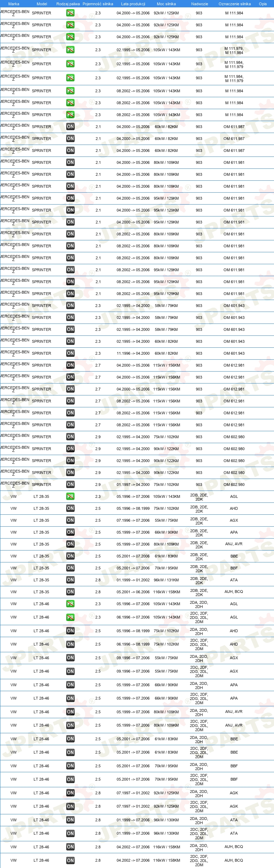Click ON icon in Sprinter 02.1995 75kW / 102KM row
The image size is (274, 868).
[70, 437]
